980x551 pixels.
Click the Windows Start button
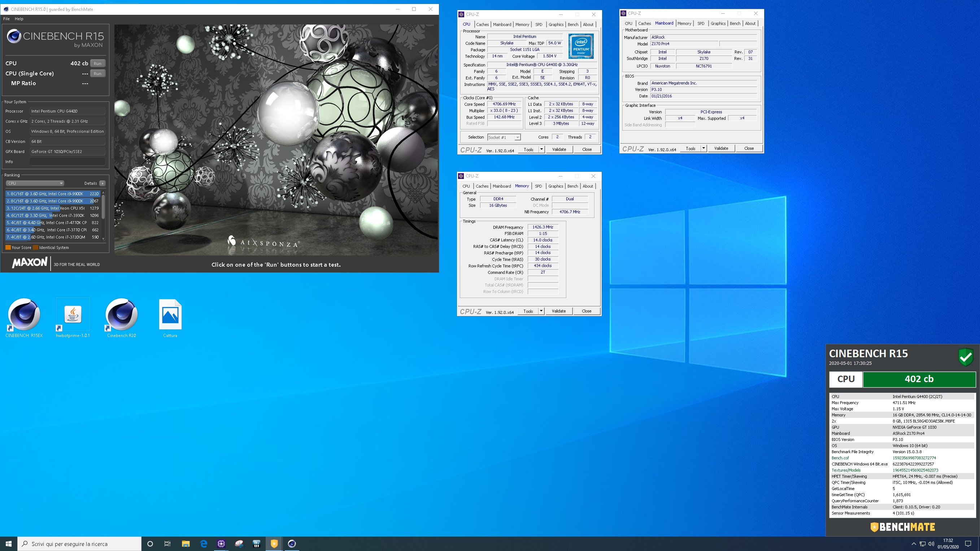click(x=9, y=544)
